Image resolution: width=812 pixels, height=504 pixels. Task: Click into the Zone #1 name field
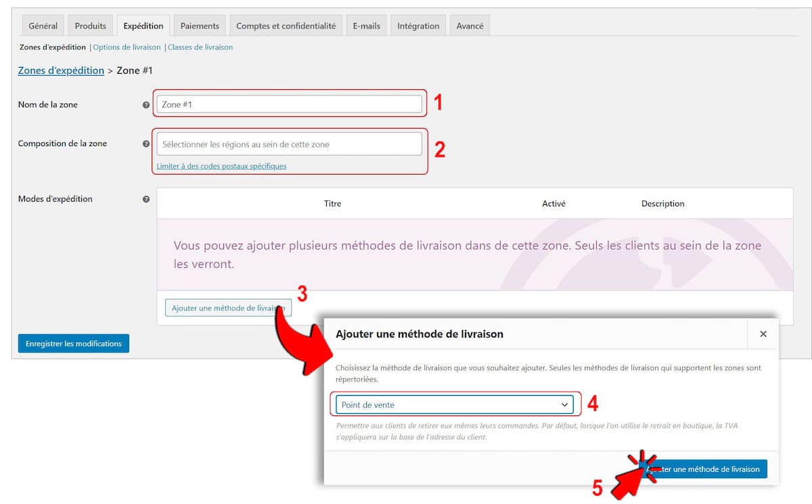(289, 104)
